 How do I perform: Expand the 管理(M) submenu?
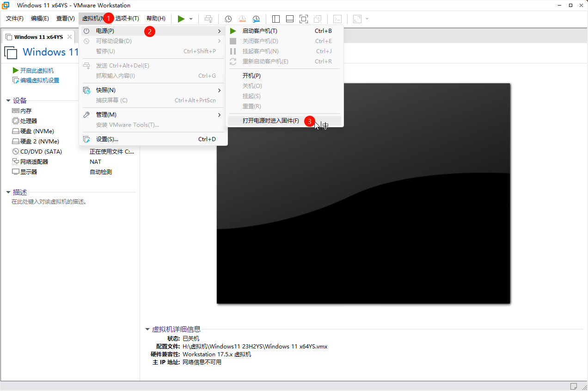click(x=153, y=115)
